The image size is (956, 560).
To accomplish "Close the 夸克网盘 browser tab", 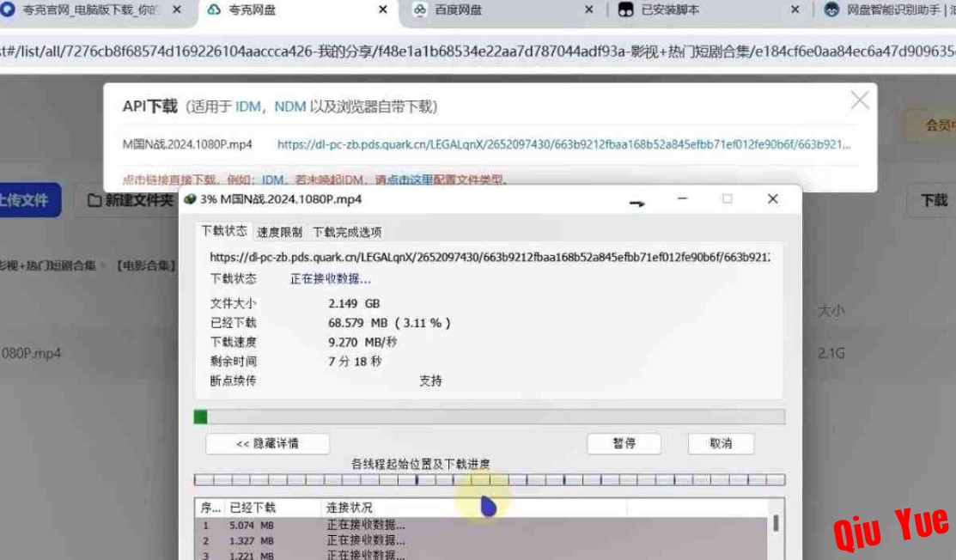I will (x=383, y=9).
